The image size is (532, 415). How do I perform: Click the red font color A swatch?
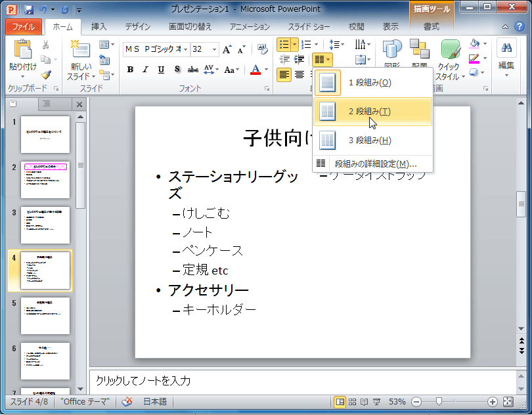click(256, 70)
